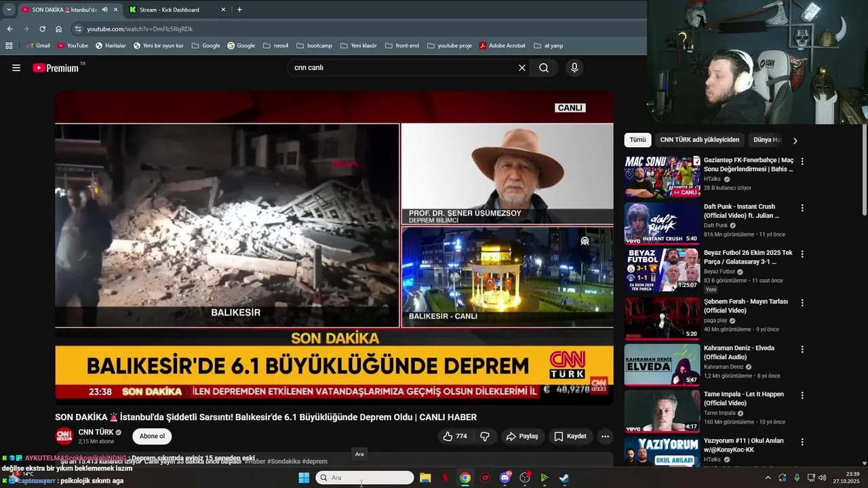Open the front-end bookmark folder
The image size is (868, 488).
coord(402,45)
